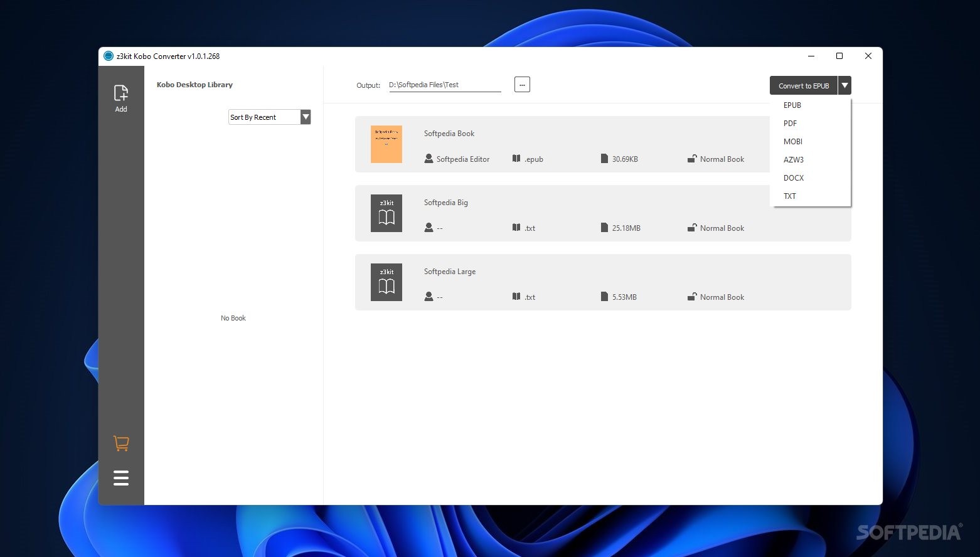
Task: Browse output folder with the ellipsis button
Action: point(522,84)
